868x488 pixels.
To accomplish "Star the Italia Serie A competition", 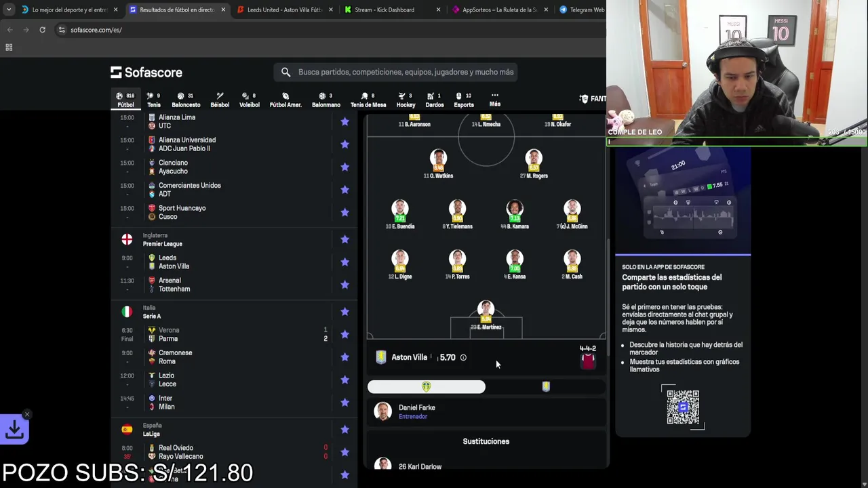I will [x=344, y=312].
